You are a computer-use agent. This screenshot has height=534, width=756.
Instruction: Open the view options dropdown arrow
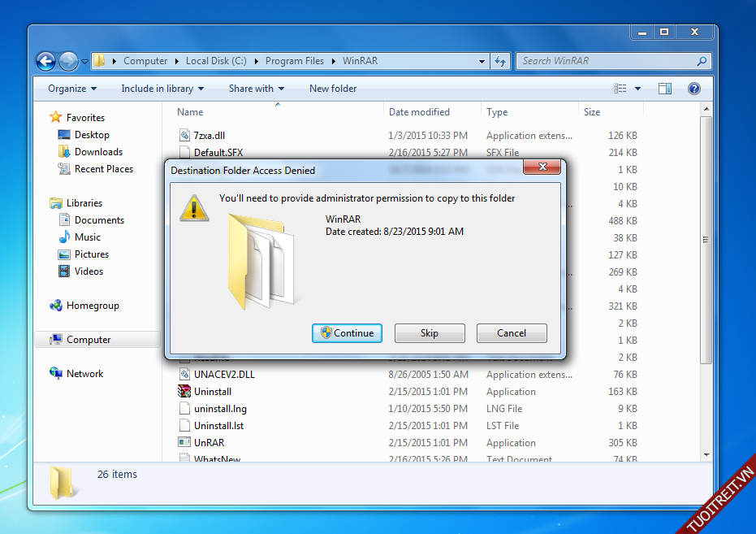[638, 89]
